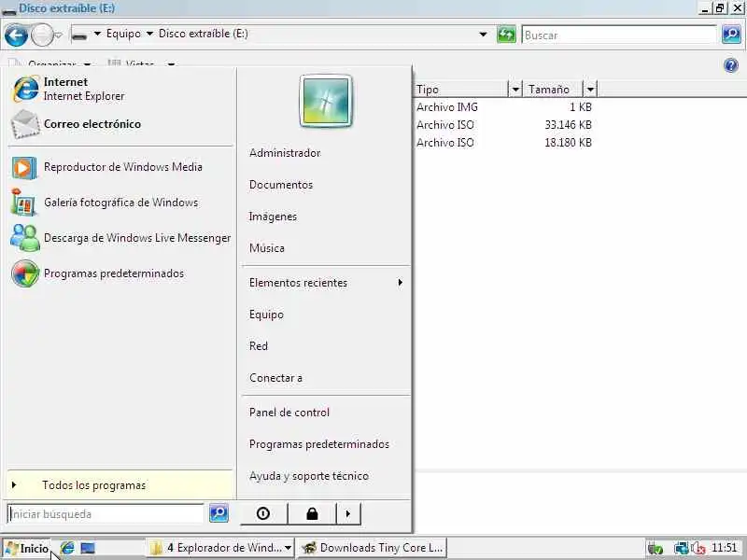Click the user account picture
Screen dimensions: 747x560
pos(326,102)
